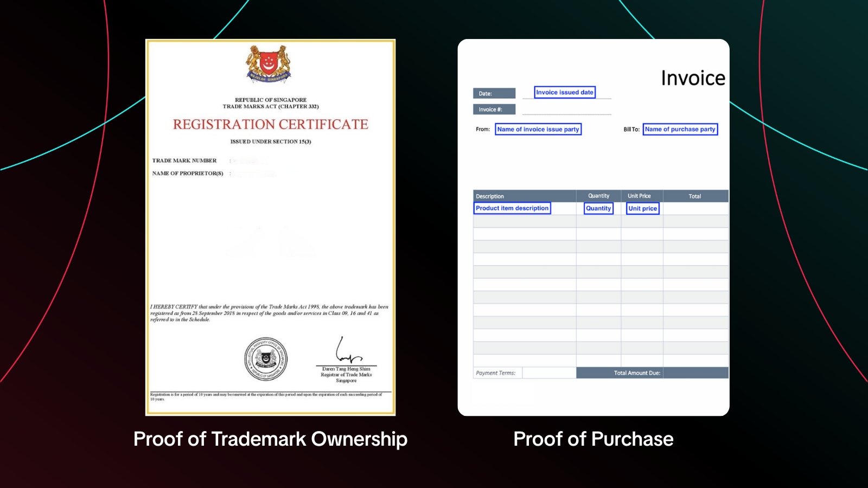Click the 'Total' column header
868x488 pixels.
tap(695, 196)
